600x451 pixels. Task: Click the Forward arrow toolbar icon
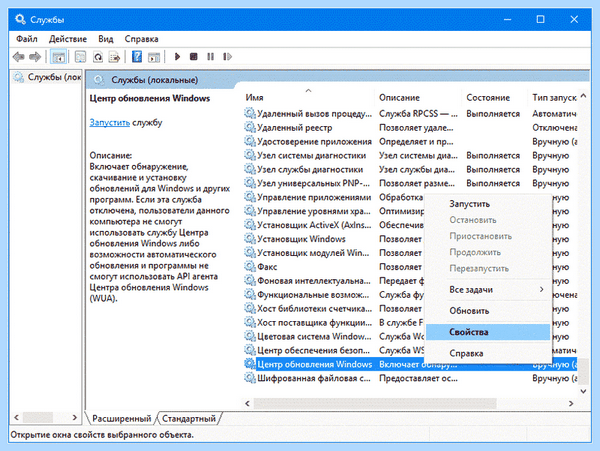pos(35,57)
